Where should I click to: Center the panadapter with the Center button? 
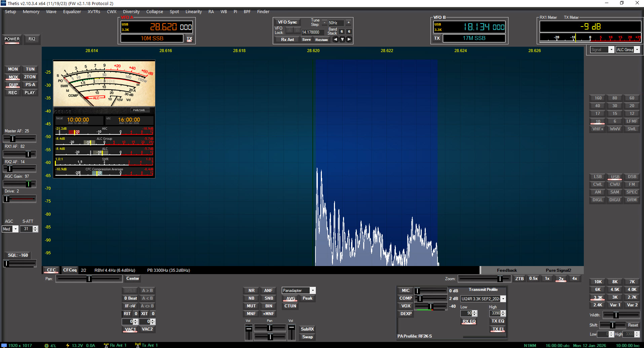132,278
